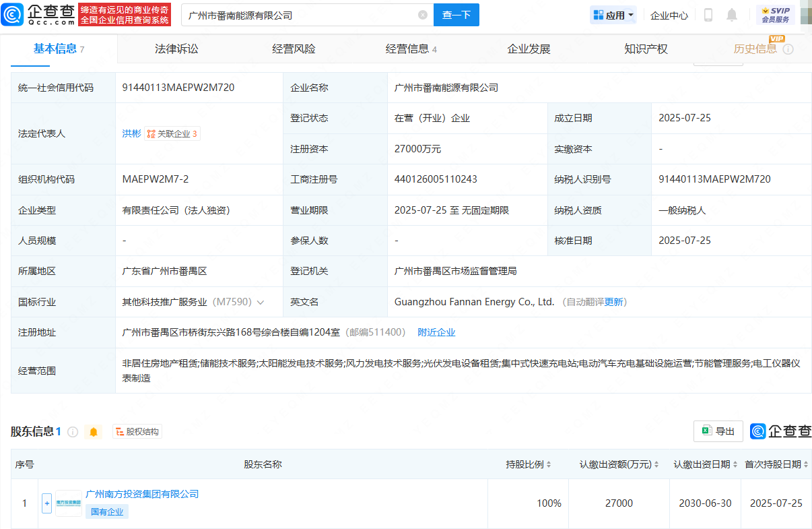
Task: Click the registered address text
Action: tap(232, 332)
